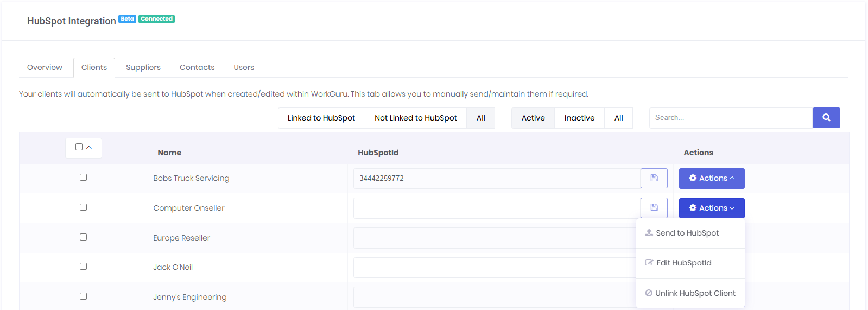Switch to the Overview tab
Image resolution: width=868 pixels, height=310 pixels.
tap(45, 67)
